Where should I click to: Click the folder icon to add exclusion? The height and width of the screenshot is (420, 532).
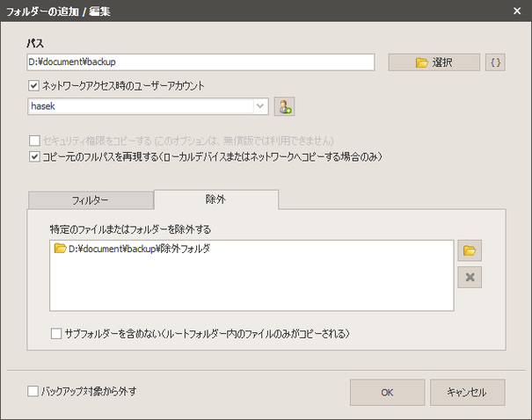(x=470, y=250)
